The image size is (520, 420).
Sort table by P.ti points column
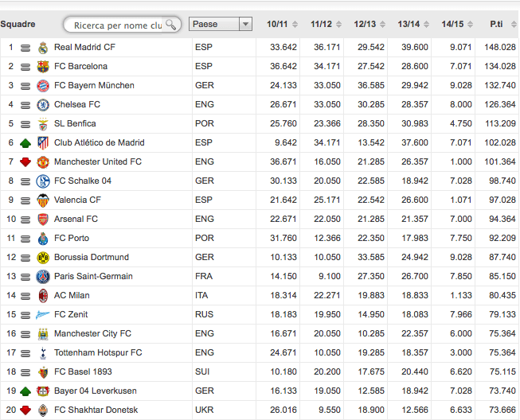pyautogui.click(x=495, y=24)
